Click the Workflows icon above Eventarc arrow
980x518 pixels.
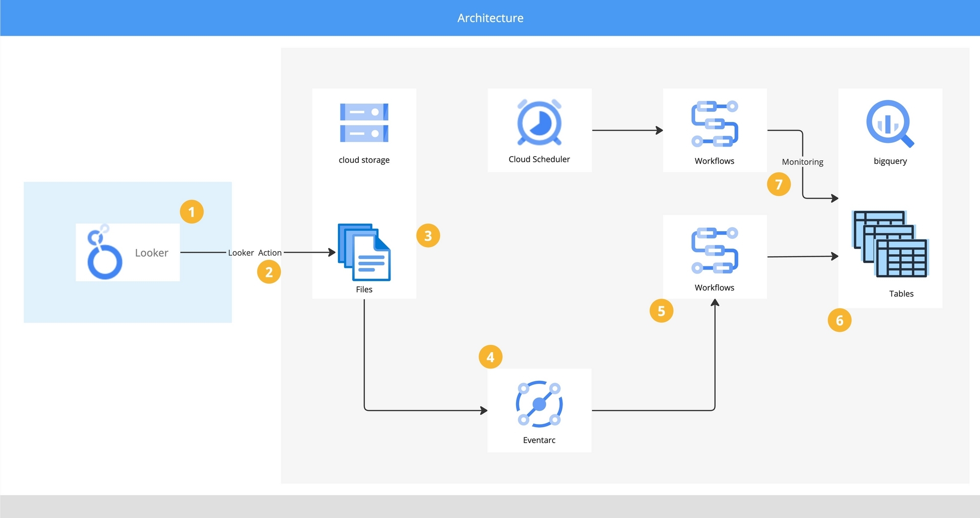pos(715,251)
